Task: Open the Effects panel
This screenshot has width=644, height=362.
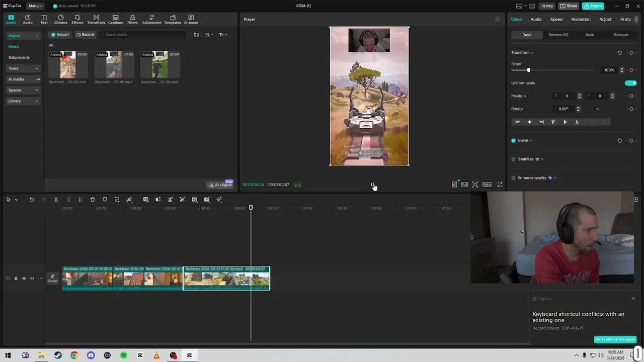Action: (77, 19)
